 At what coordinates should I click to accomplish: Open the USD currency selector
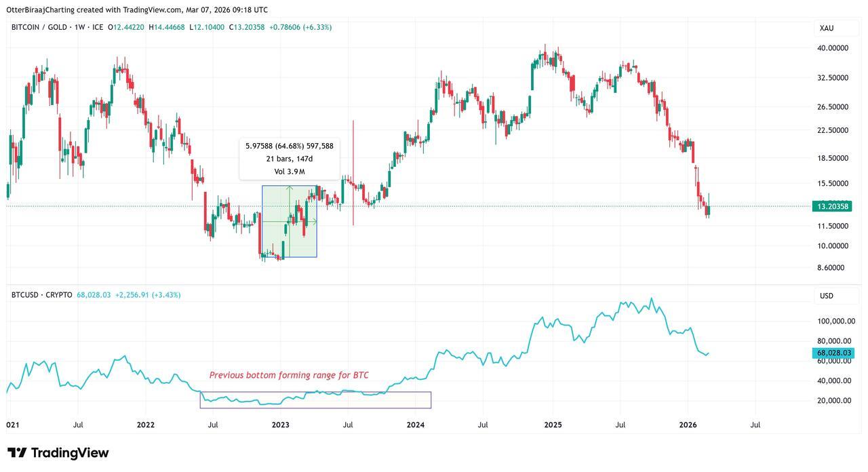point(827,296)
